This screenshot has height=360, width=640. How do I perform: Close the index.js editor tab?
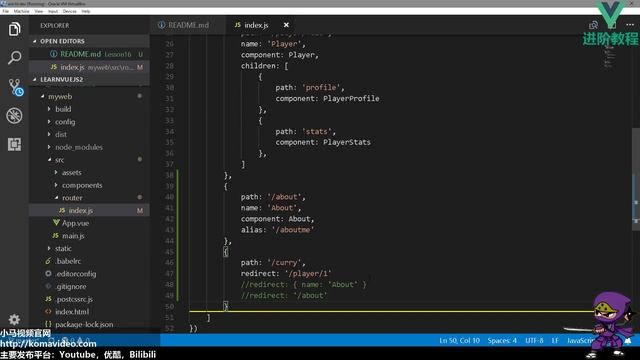point(286,25)
